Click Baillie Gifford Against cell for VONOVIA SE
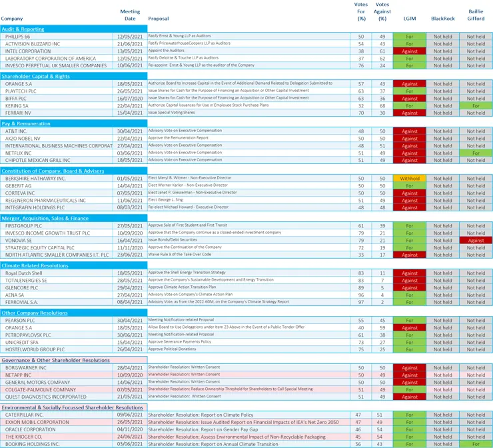The image size is (493, 448). point(476,241)
